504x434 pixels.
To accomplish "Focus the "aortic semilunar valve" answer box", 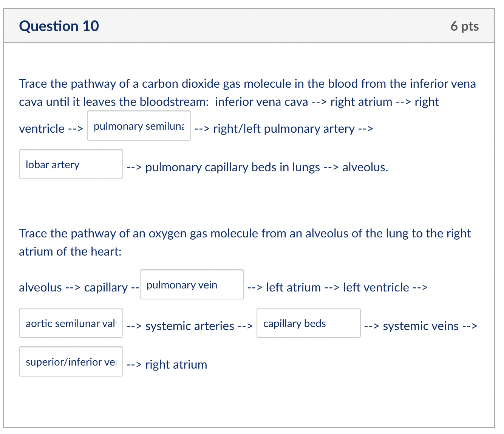I will (x=71, y=323).
